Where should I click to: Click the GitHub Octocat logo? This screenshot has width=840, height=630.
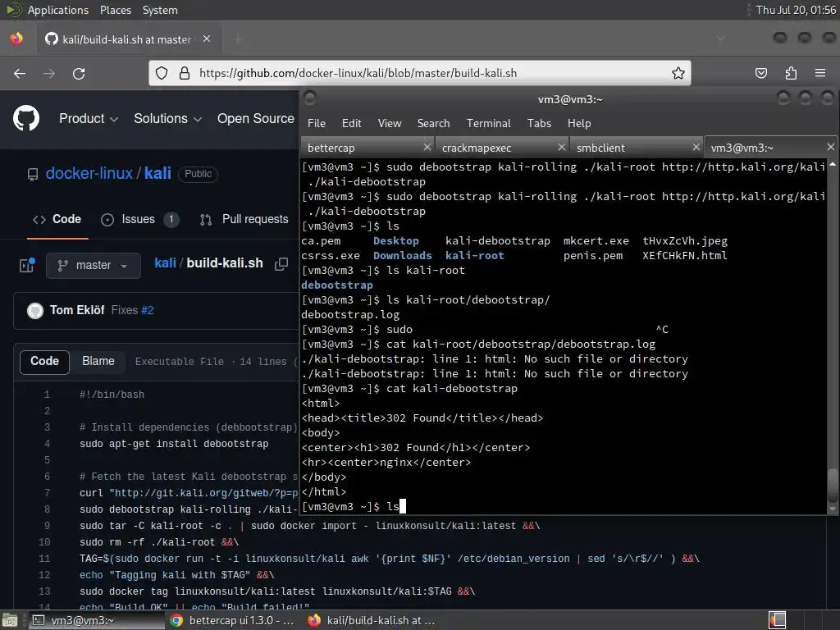click(x=26, y=118)
